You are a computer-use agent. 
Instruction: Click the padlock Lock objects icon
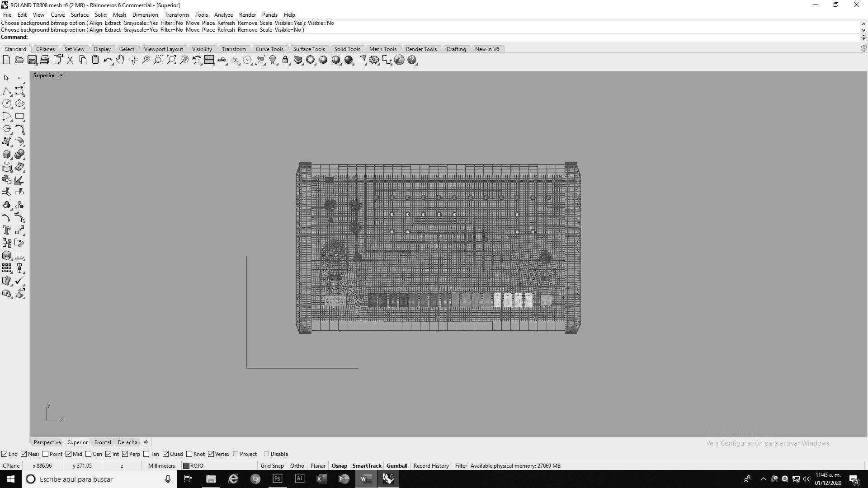click(x=285, y=60)
